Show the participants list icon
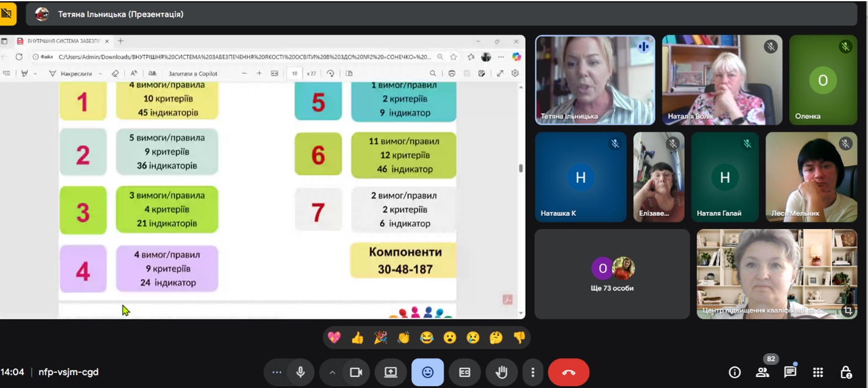The image size is (868, 388). tap(762, 372)
